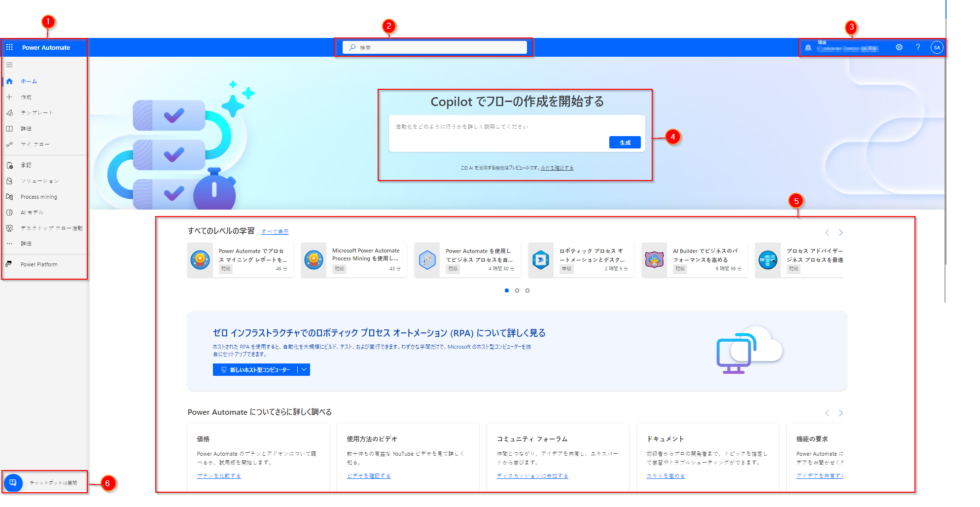980x507 pixels.
Task: Click the ディスカッションに参加する link
Action: (x=532, y=476)
